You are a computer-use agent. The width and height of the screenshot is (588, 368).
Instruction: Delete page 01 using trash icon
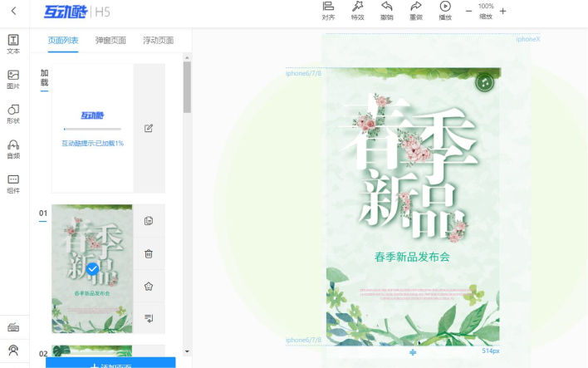tap(149, 253)
